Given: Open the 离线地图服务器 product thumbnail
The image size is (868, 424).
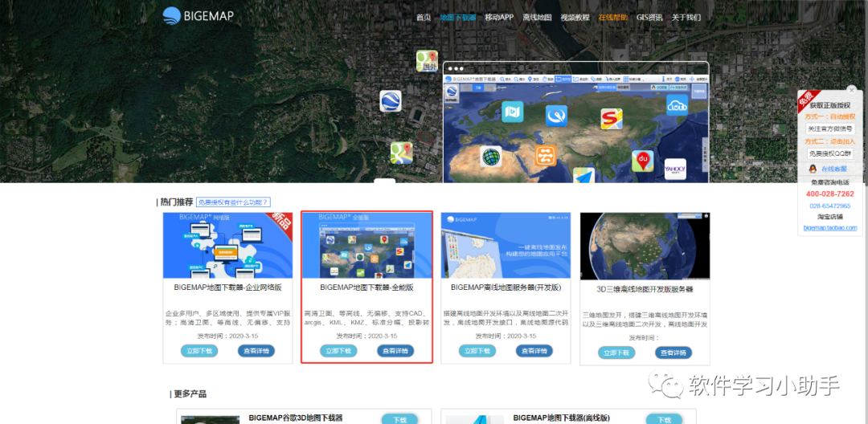Looking at the screenshot, I should coord(506,246).
